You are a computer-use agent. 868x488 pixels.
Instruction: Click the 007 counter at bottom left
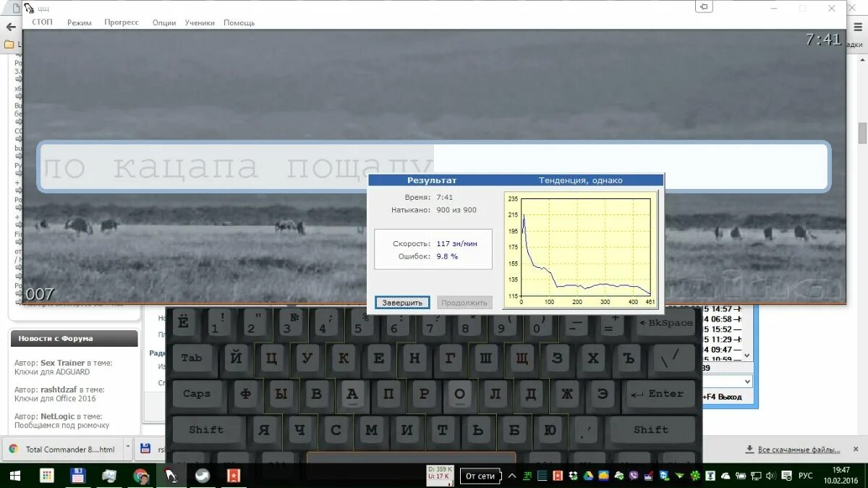[40, 294]
